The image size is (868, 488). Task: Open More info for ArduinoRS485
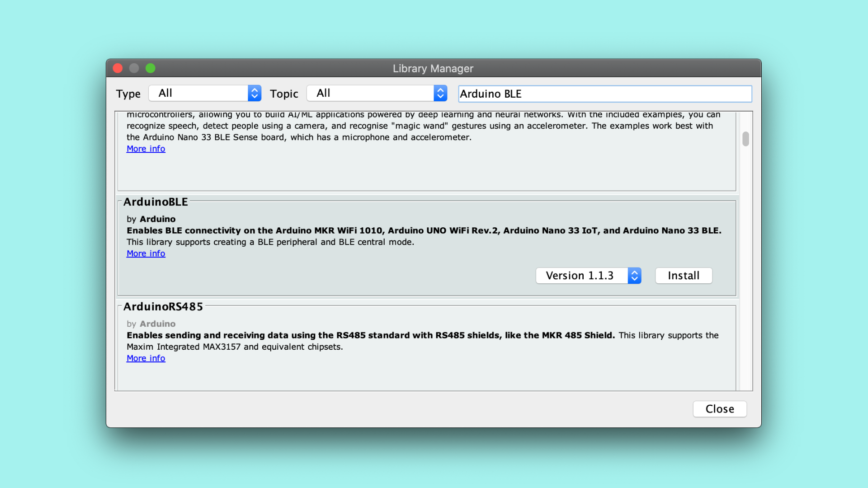point(146,358)
